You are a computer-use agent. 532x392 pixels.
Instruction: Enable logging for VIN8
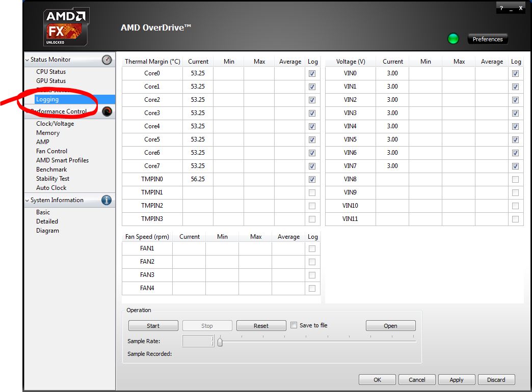pos(515,179)
